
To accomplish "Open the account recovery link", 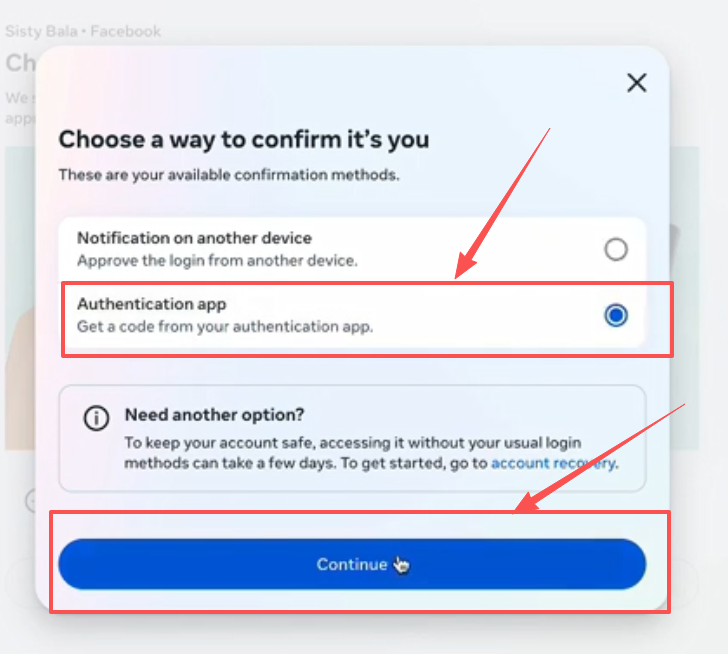I will tap(554, 463).
